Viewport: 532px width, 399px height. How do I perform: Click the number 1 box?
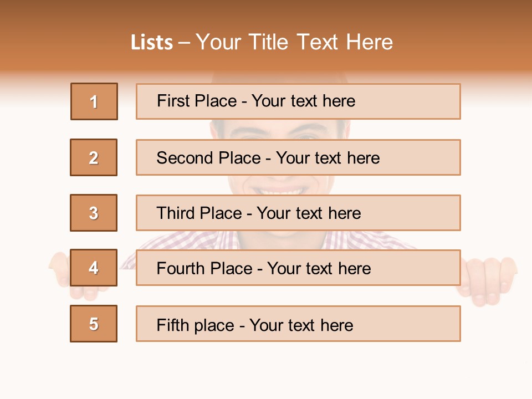94,101
